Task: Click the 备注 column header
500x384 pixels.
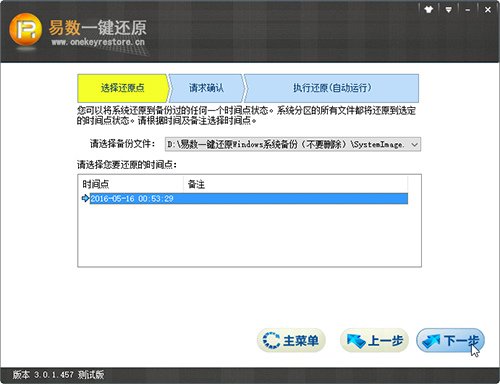Action: 295,184
